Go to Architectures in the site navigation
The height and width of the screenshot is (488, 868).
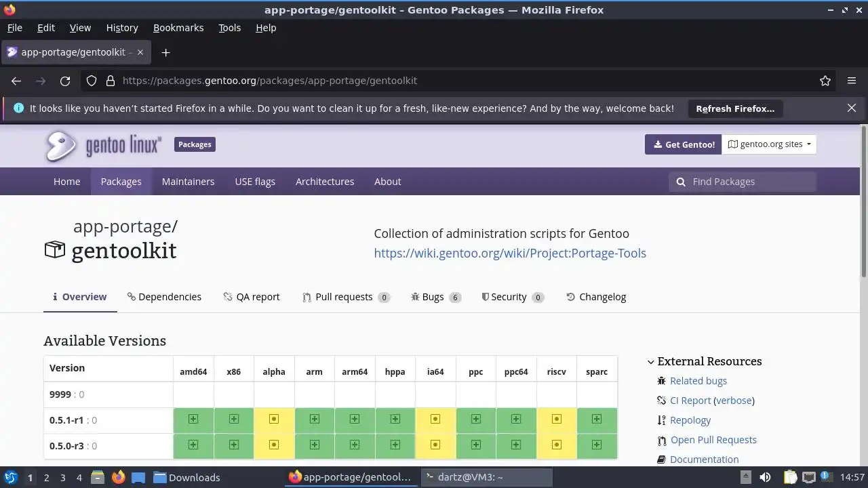[325, 182]
